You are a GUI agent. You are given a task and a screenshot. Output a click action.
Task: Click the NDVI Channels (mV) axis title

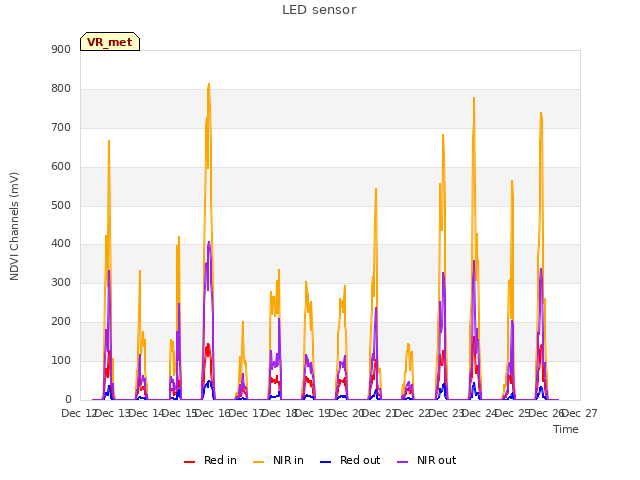[x=14, y=226]
